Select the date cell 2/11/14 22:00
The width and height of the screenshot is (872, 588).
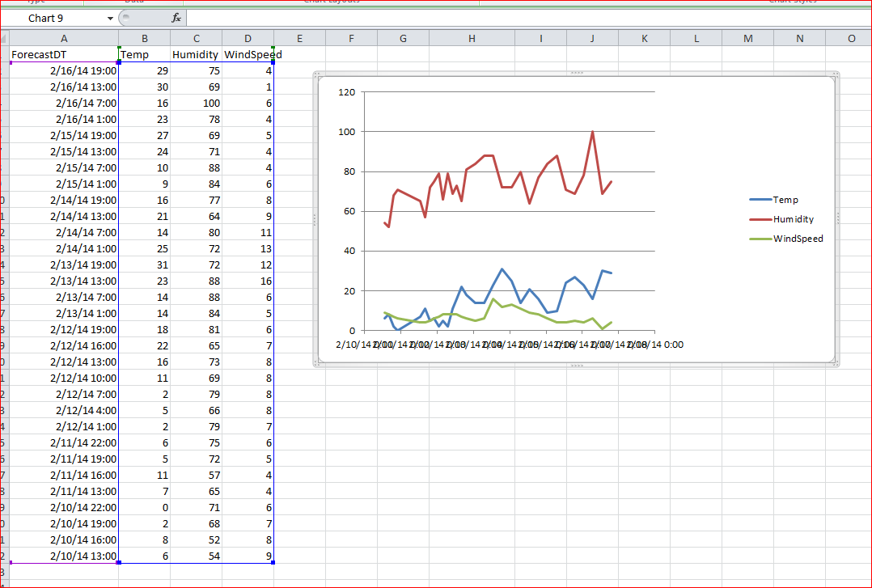pos(64,442)
